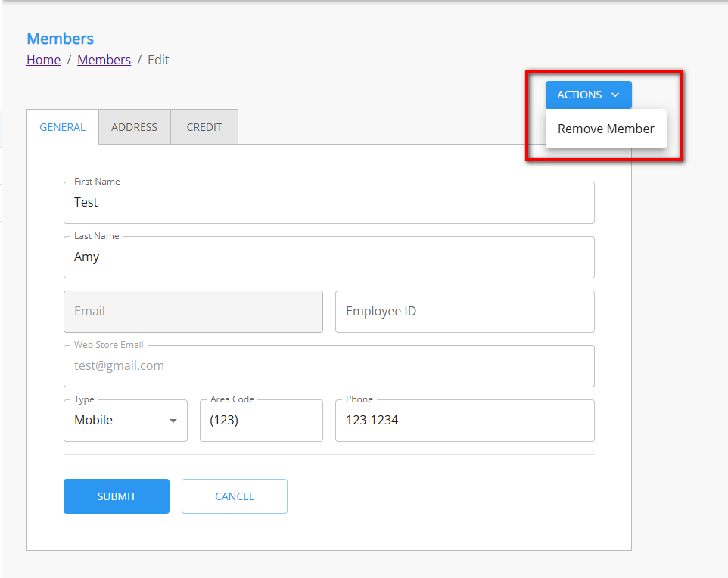Click the arrow in the Type selector

pyautogui.click(x=173, y=421)
